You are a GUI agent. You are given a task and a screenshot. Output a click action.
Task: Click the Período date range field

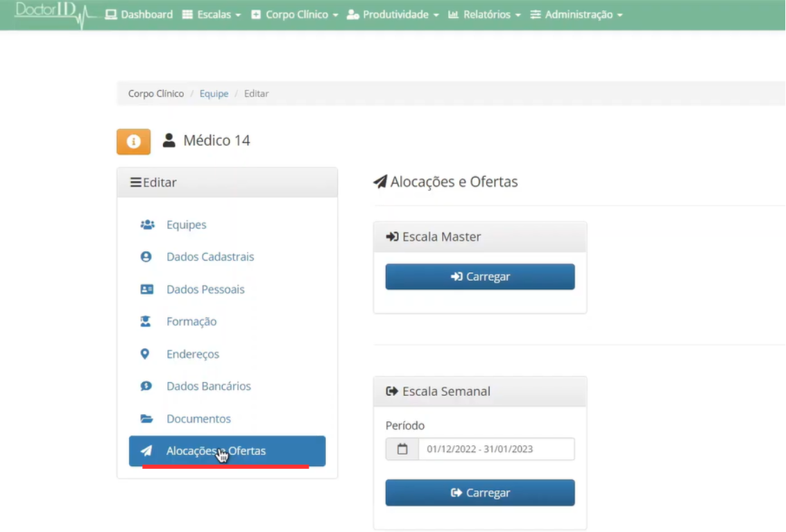pyautogui.click(x=496, y=449)
